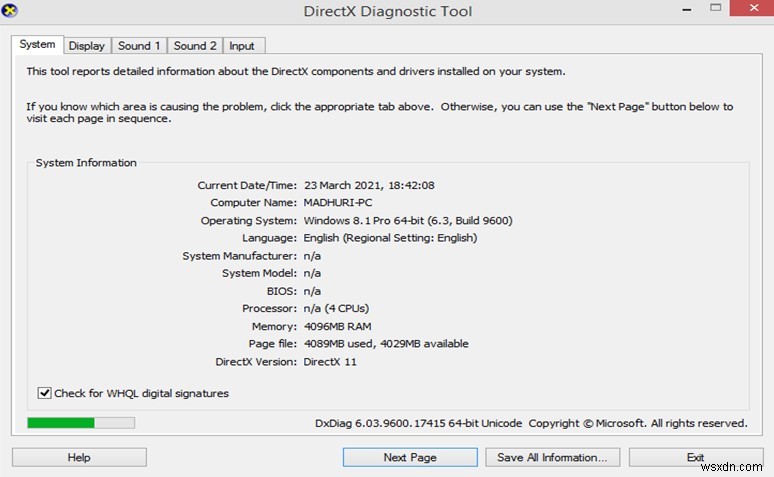Click the Next Page button
774x477 pixels.
click(410, 457)
